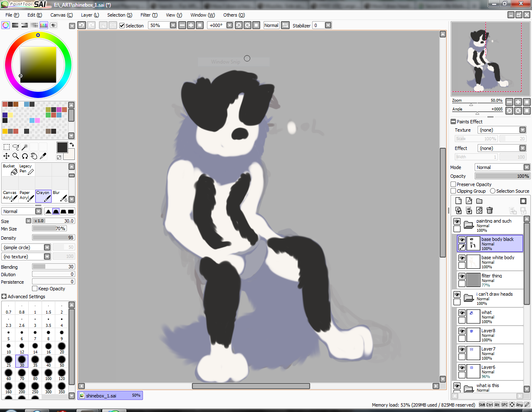Choose the Hand pan tool

tap(34, 156)
